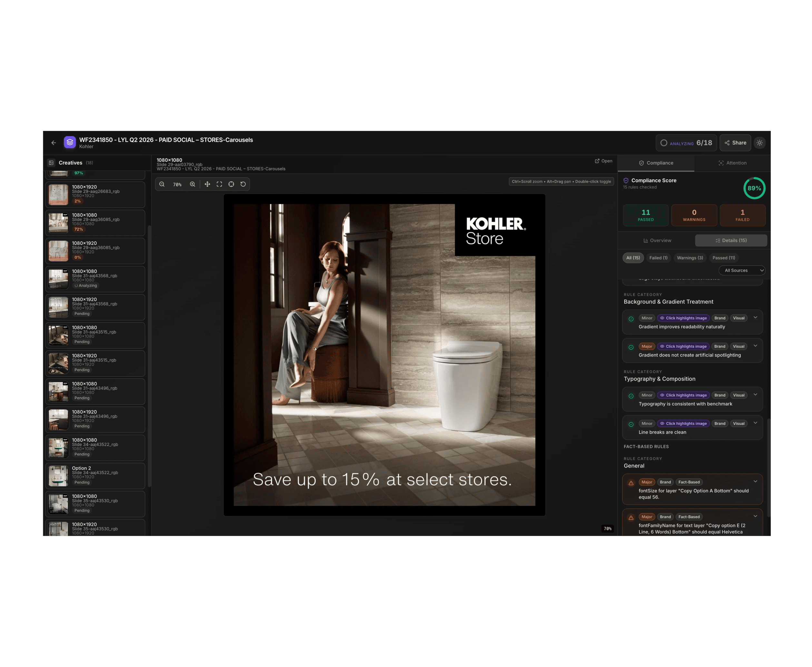
Task: Click the check icon for 'Typography is consistent with benchmark'
Action: coord(631,396)
